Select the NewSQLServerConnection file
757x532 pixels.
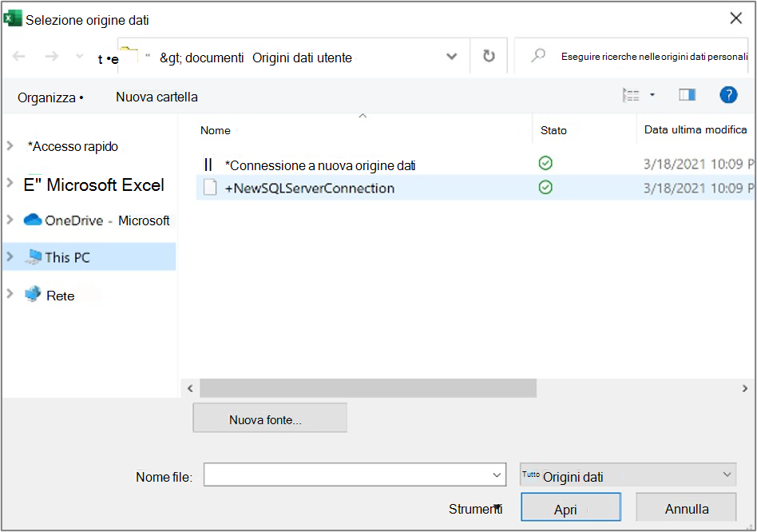(x=310, y=189)
